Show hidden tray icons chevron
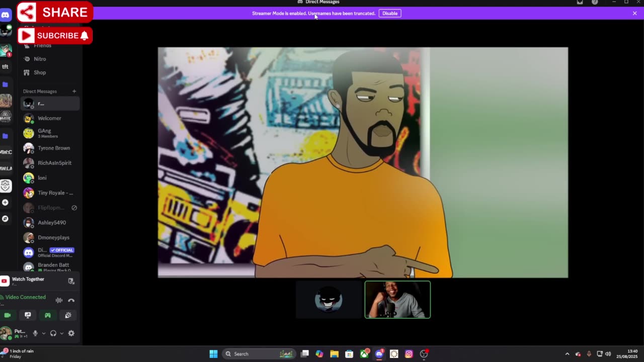Viewport: 644px width, 362px height. point(567,354)
